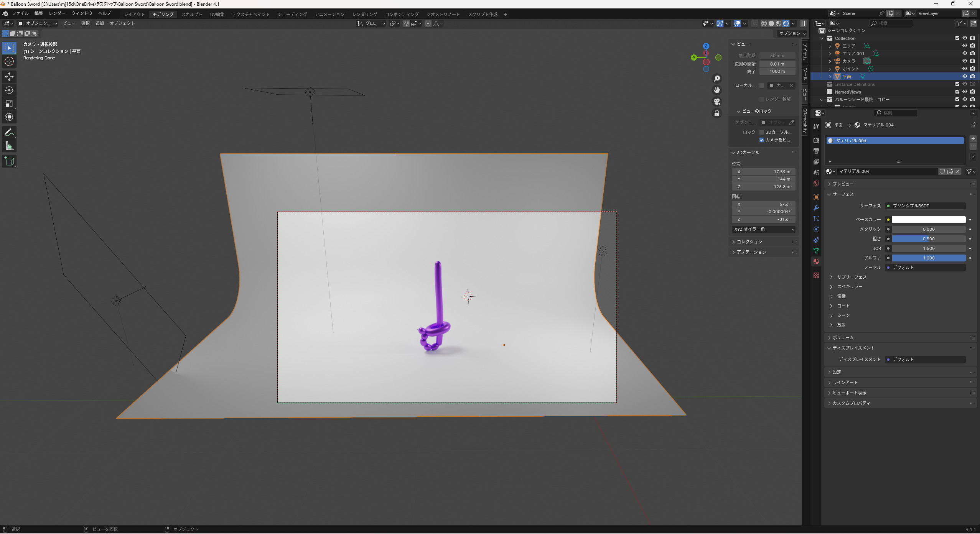Hide the エリア light in viewport
The width and height of the screenshot is (980, 534).
(x=965, y=46)
